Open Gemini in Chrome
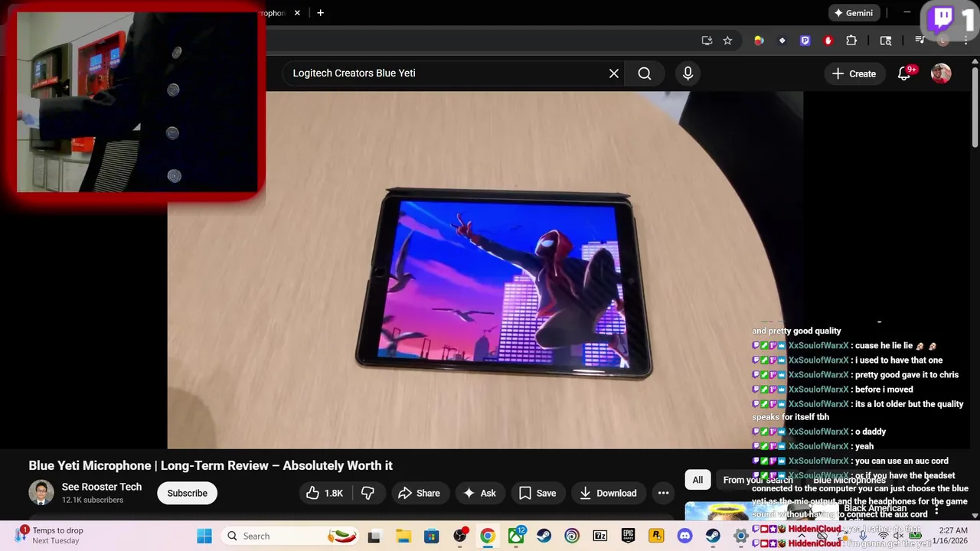Screen dimensions: 980x551 click(854, 13)
